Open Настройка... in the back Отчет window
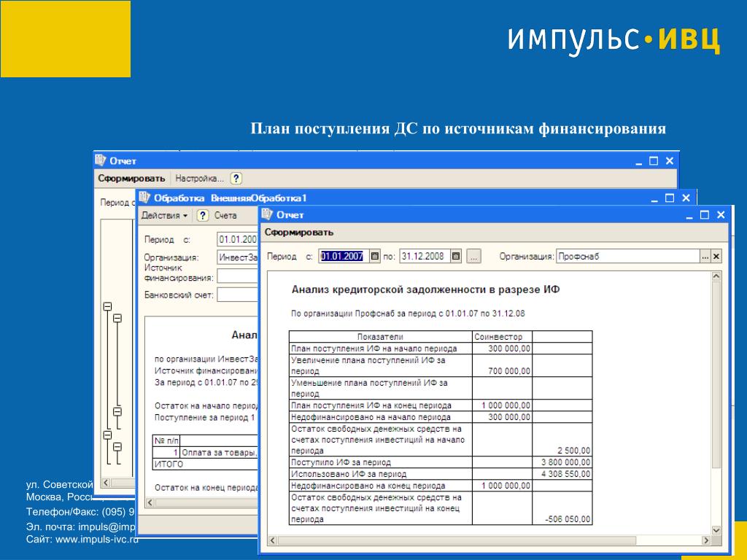Image resolution: width=747 pixels, height=560 pixels. [x=199, y=179]
